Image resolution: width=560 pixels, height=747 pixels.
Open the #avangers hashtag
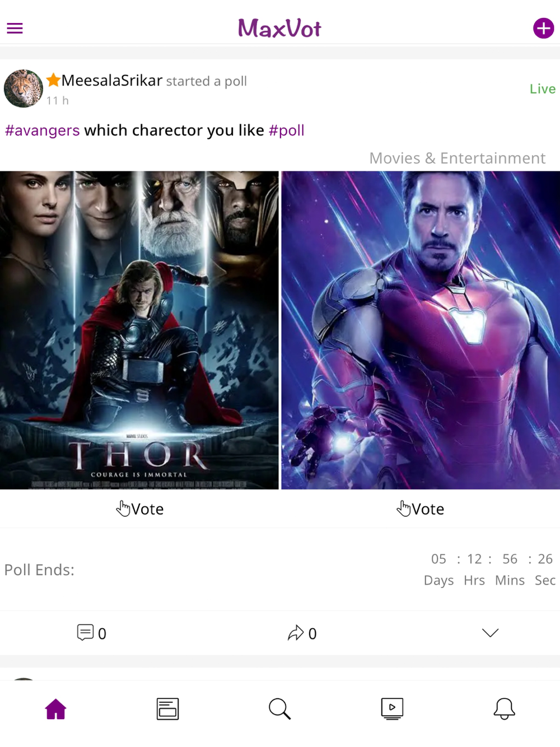pos(43,130)
